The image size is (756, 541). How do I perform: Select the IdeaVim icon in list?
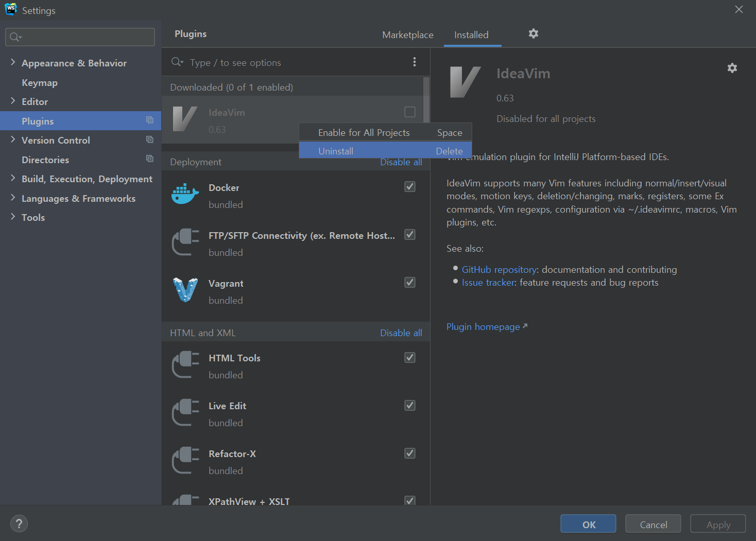click(x=185, y=119)
